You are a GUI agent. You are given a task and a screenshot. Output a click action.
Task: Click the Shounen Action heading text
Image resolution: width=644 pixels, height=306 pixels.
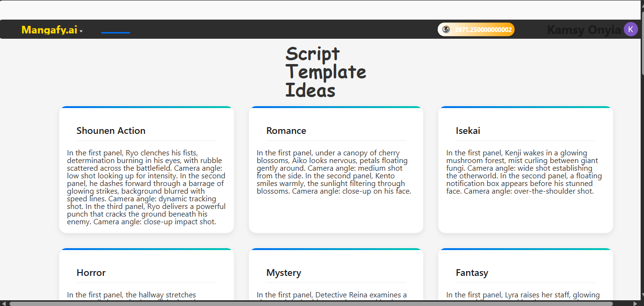tap(111, 131)
